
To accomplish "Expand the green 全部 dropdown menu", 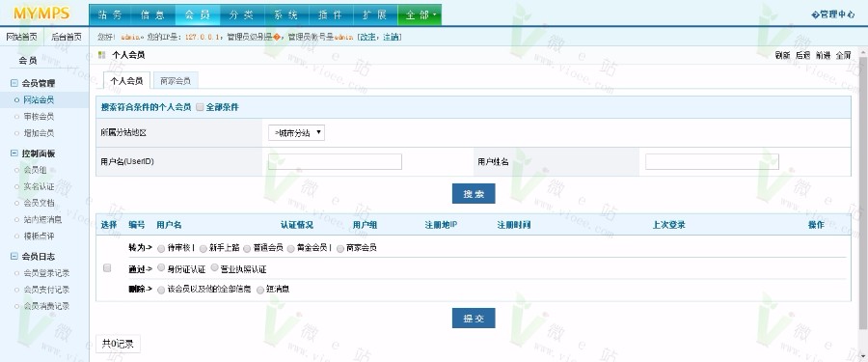I will pos(420,15).
